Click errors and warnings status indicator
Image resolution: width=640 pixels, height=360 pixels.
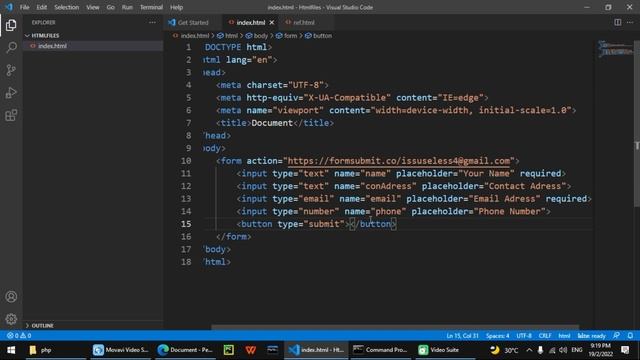click(x=19, y=336)
